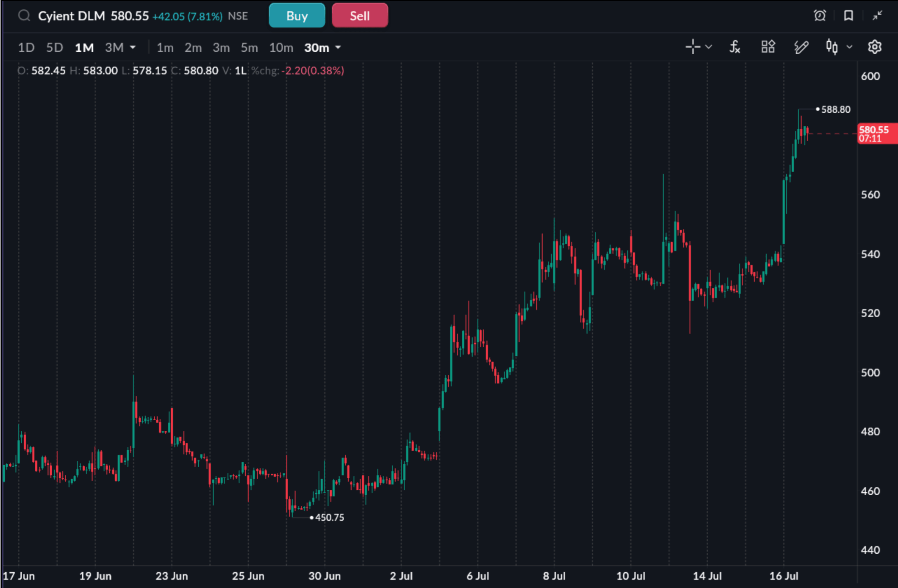This screenshot has height=588, width=898.
Task: Select the 5m candle interval
Action: tap(249, 48)
